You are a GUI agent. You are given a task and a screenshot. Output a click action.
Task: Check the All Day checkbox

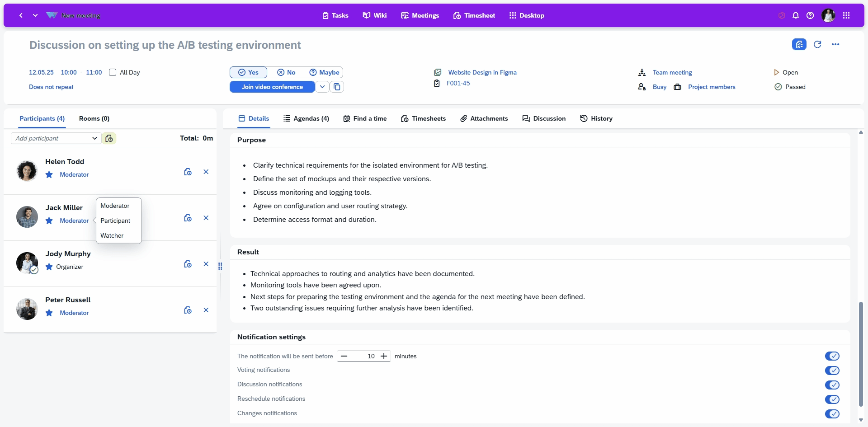point(113,72)
